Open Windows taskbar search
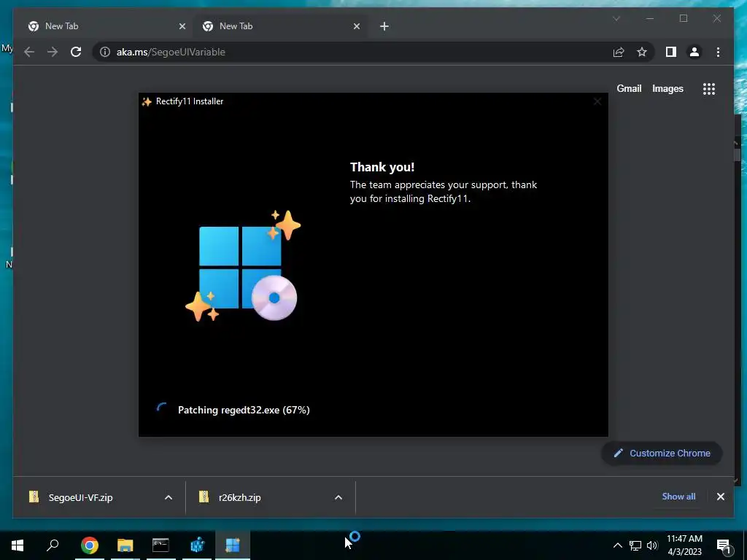Screen dimensions: 747x560 pos(53,545)
